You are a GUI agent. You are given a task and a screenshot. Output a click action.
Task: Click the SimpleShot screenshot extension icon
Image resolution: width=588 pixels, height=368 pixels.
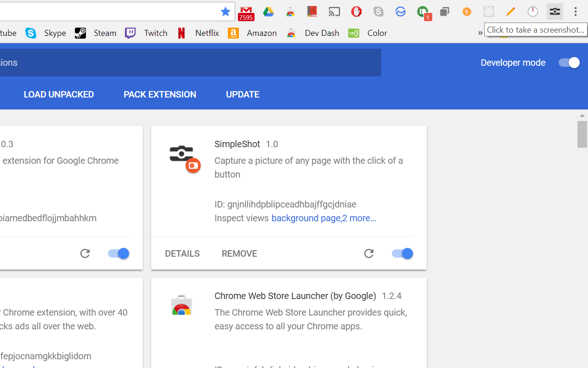(x=555, y=12)
